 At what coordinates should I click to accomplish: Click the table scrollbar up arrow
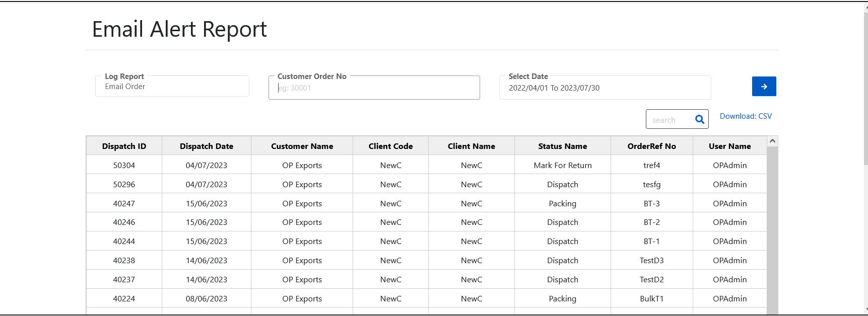pyautogui.click(x=772, y=141)
